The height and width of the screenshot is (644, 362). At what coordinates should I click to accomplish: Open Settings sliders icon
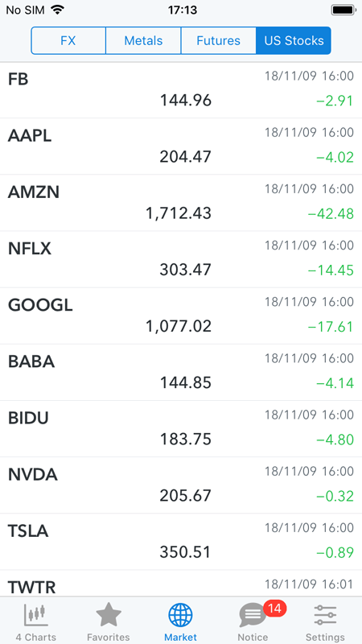point(325,615)
